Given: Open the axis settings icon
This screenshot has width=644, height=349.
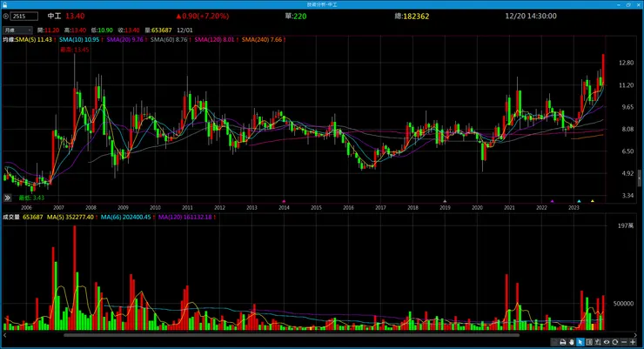Looking at the screenshot, I should (x=598, y=342).
